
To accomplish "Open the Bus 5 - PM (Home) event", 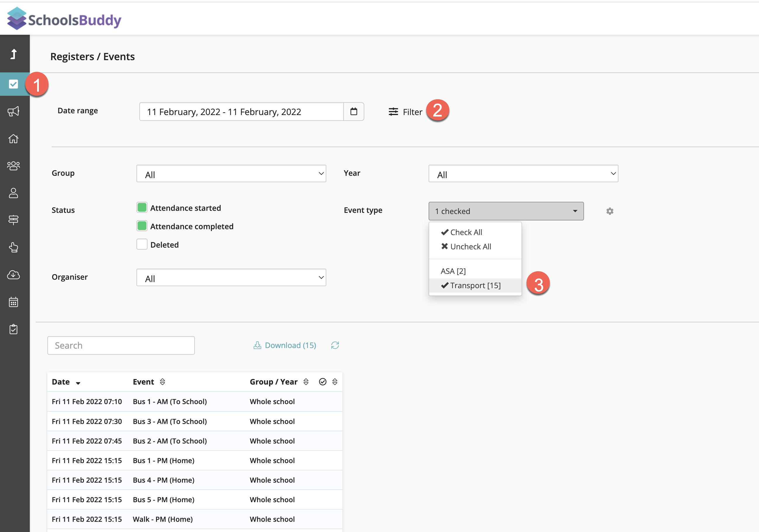I will (164, 499).
